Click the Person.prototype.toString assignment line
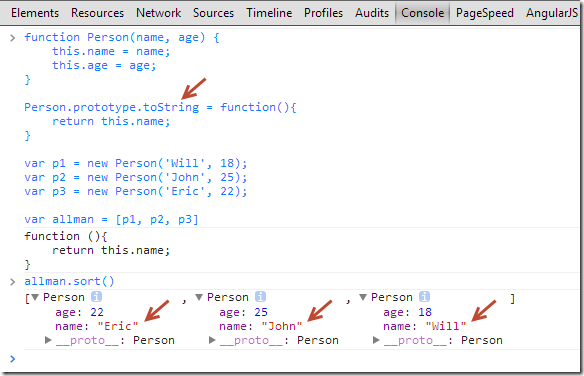The image size is (584, 376). click(x=161, y=107)
